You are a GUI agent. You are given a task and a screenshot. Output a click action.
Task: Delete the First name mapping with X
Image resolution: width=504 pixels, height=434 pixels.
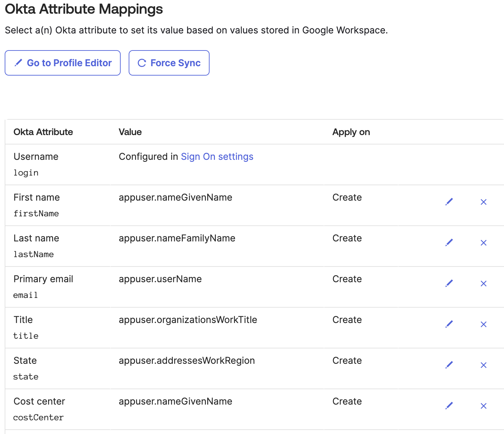[x=483, y=202]
